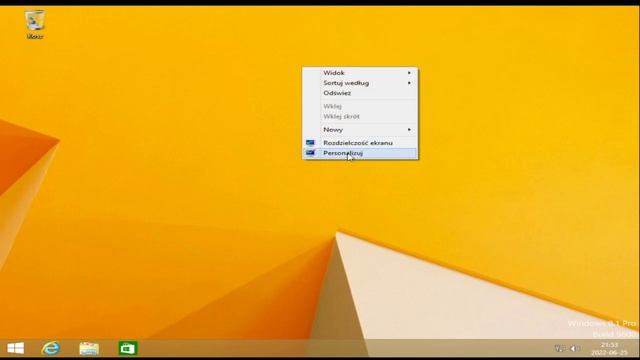Open File Explorer from the taskbar
Screen dimensions: 640x360
pos(89,348)
